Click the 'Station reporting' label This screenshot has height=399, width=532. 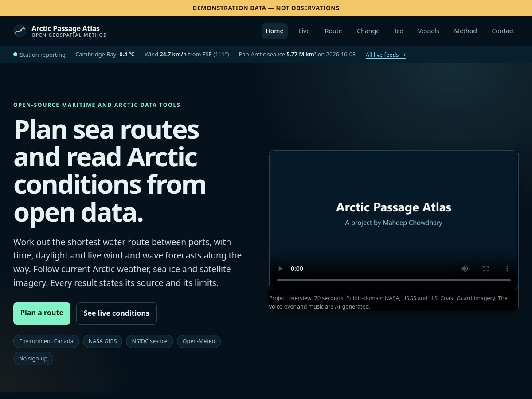coord(43,55)
